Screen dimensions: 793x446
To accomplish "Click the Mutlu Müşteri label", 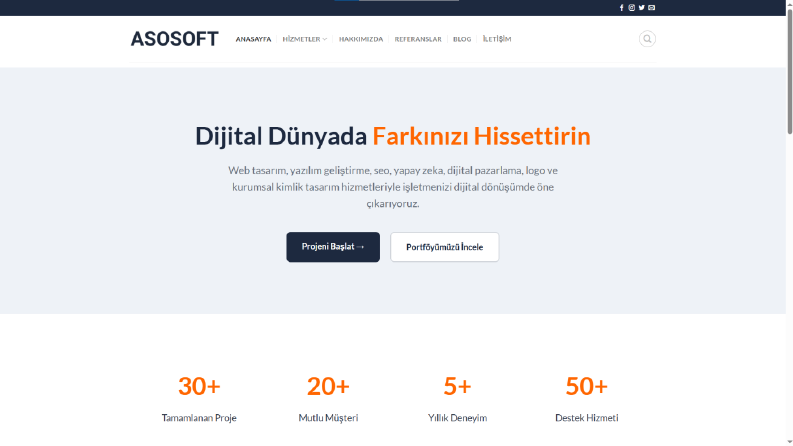I will point(328,418).
